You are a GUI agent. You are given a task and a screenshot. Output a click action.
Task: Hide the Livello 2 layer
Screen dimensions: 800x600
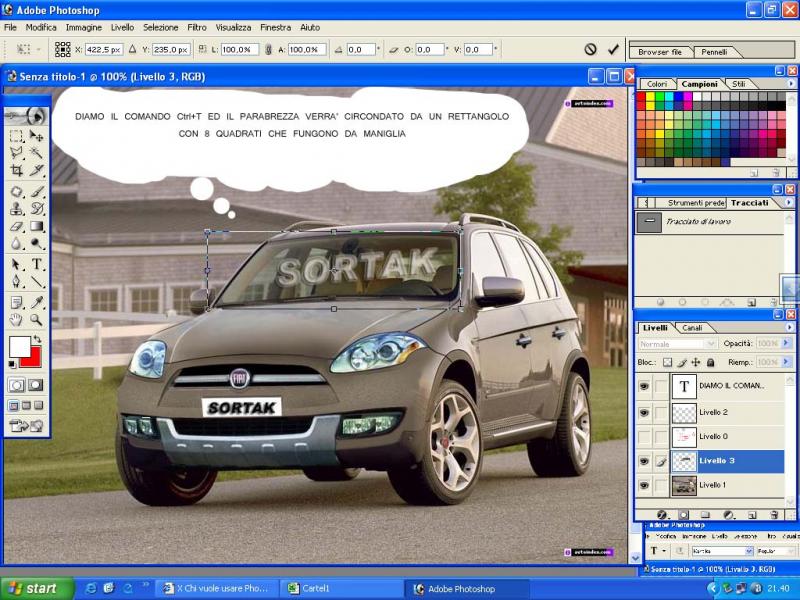tap(644, 412)
